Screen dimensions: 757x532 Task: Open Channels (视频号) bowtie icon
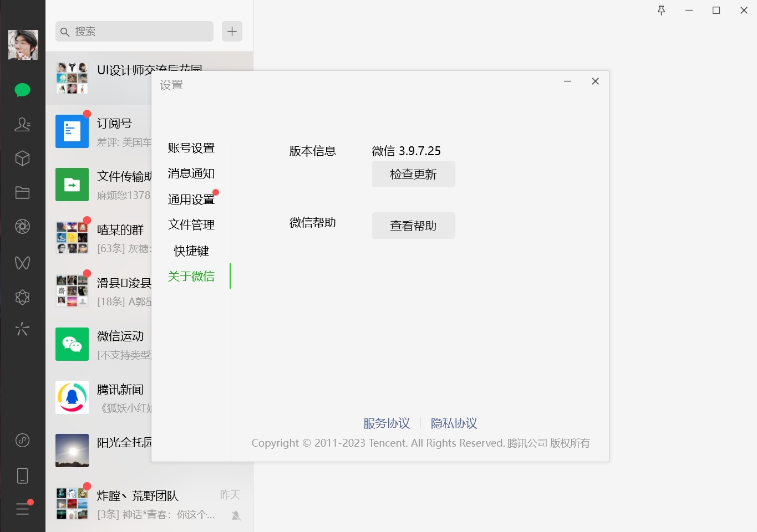click(22, 263)
